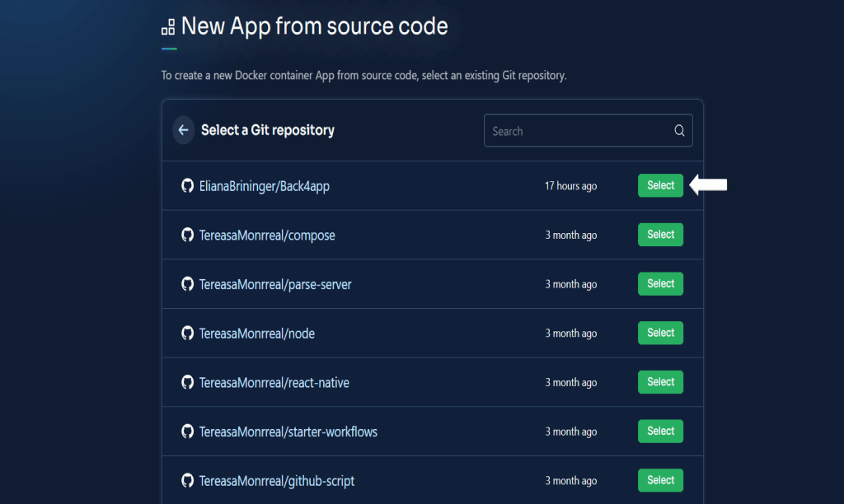Click GitHub icon next to TereasaMonrreal/parse-server

[187, 284]
